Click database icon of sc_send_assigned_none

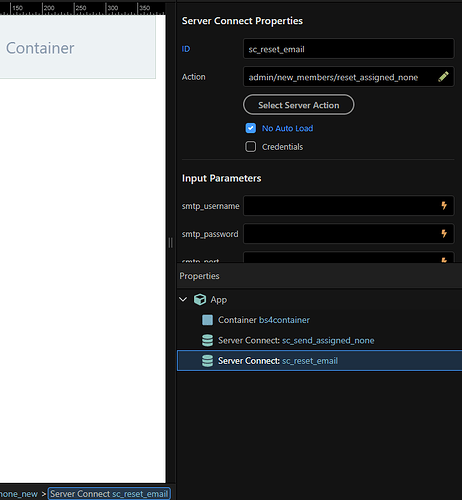tap(207, 340)
